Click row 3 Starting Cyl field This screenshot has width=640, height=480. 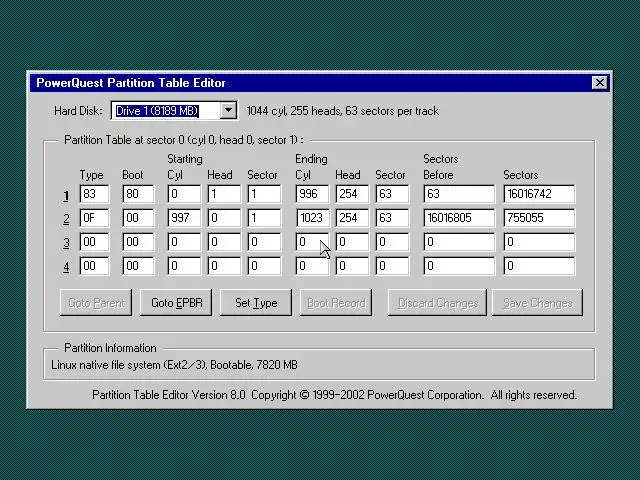click(x=184, y=242)
